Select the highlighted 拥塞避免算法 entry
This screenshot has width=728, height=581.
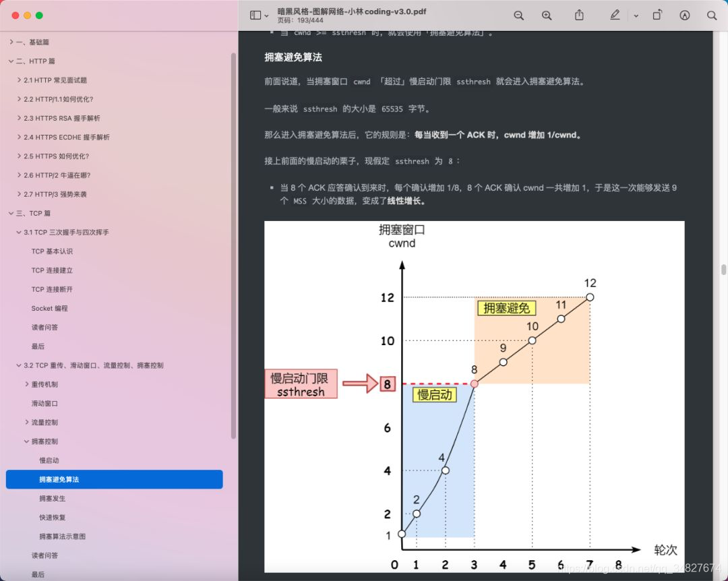[58, 479]
